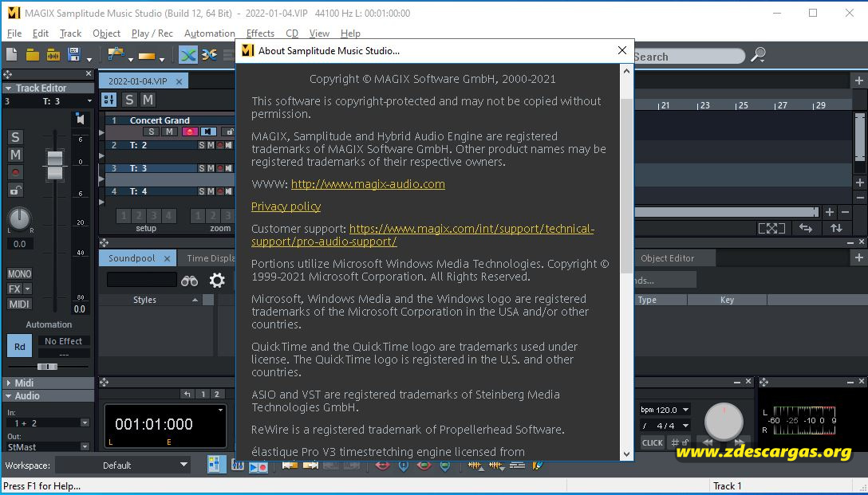This screenshot has width=868, height=495.
Task: Zoom out horizontally with minus beside scrollbar
Action: pos(846,212)
